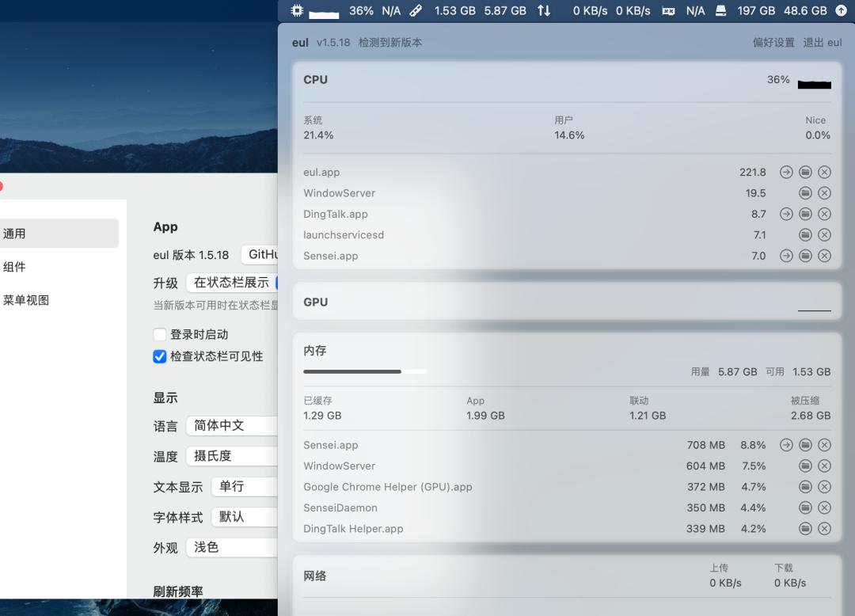The width and height of the screenshot is (855, 616).
Task: Enable the 登录时启动 checkbox
Action: tap(159, 334)
